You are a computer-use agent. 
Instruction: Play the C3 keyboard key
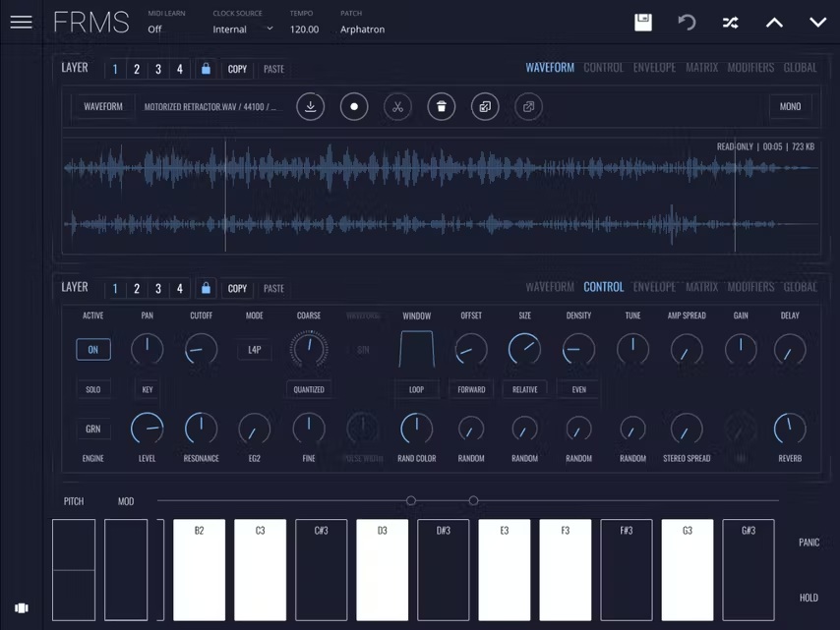click(x=260, y=570)
